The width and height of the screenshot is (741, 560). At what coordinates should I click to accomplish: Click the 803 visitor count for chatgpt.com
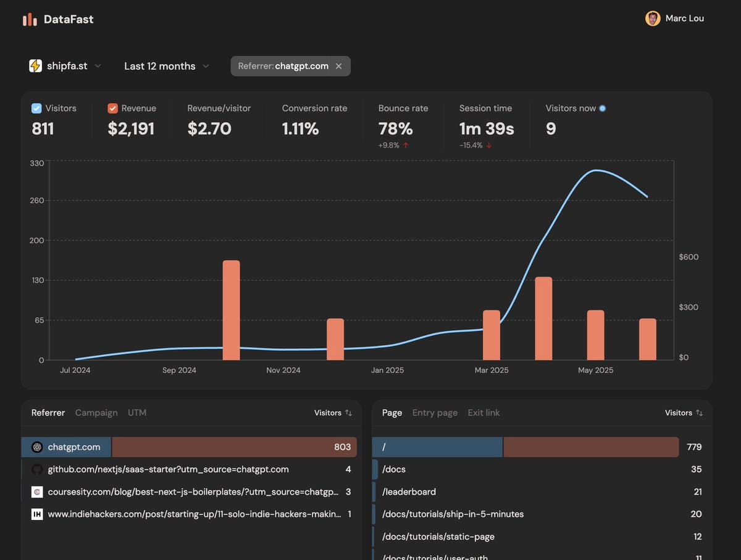[x=342, y=447]
